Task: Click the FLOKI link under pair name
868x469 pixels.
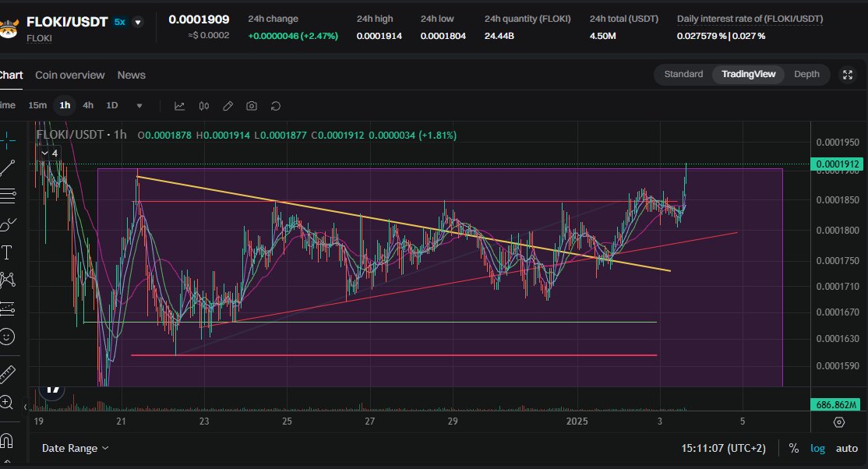Action: 39,38
